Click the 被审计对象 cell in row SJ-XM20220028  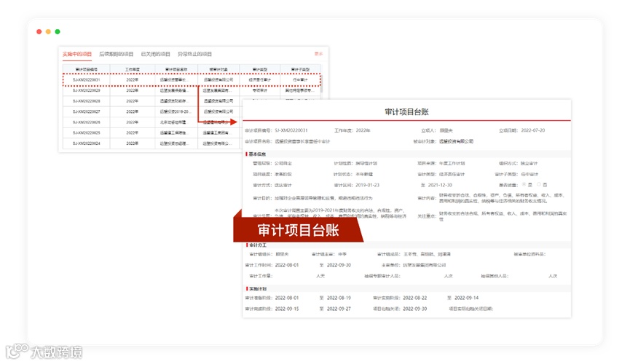pos(218,101)
